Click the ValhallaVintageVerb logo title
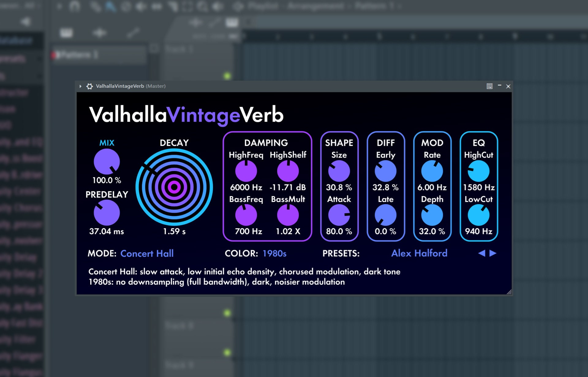The height and width of the screenshot is (377, 588). [x=186, y=115]
